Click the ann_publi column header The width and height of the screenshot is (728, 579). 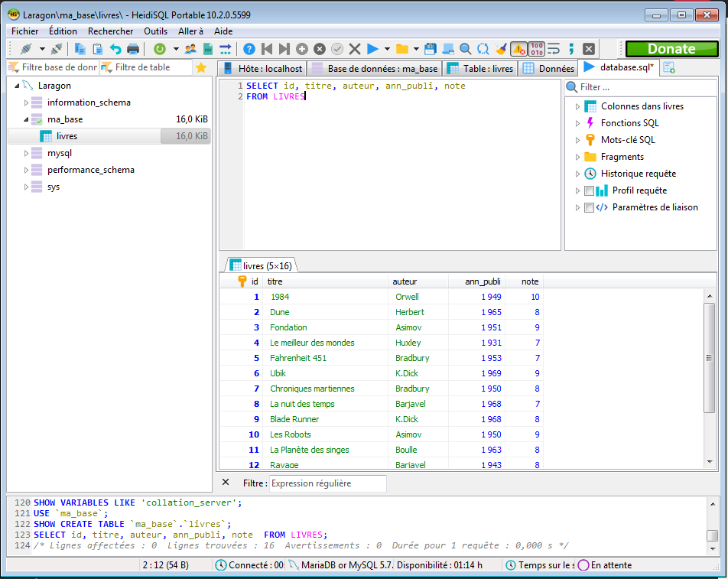pyautogui.click(x=477, y=281)
